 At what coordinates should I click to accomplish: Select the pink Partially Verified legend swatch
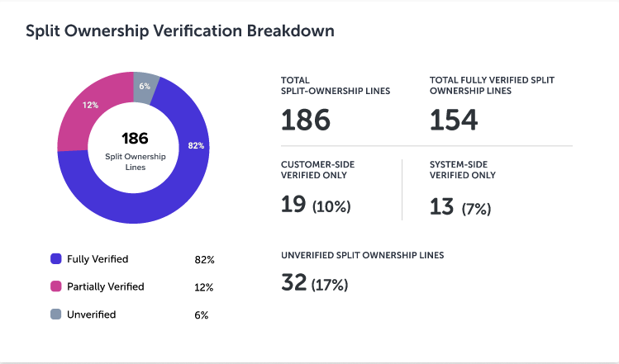[x=56, y=286]
